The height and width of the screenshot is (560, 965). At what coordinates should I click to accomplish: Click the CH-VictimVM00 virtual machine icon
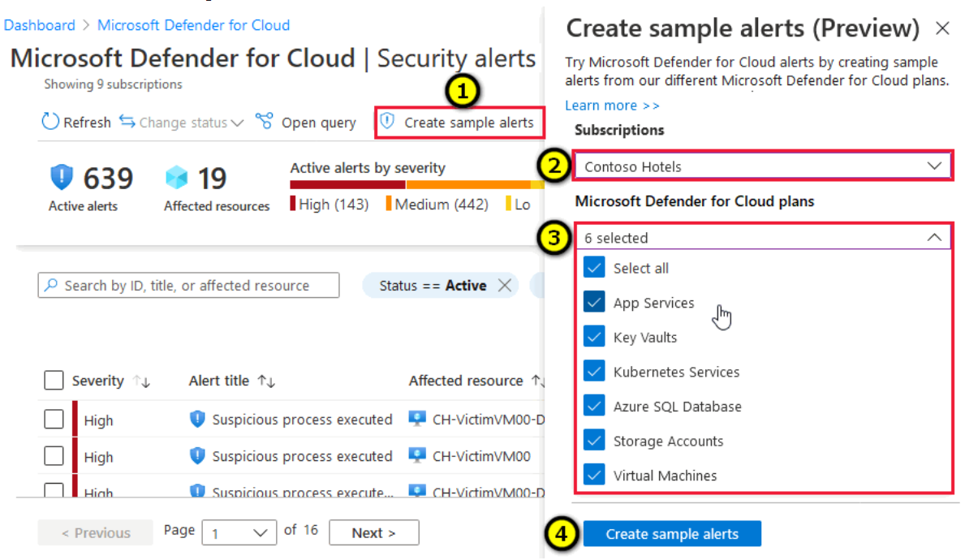point(416,457)
